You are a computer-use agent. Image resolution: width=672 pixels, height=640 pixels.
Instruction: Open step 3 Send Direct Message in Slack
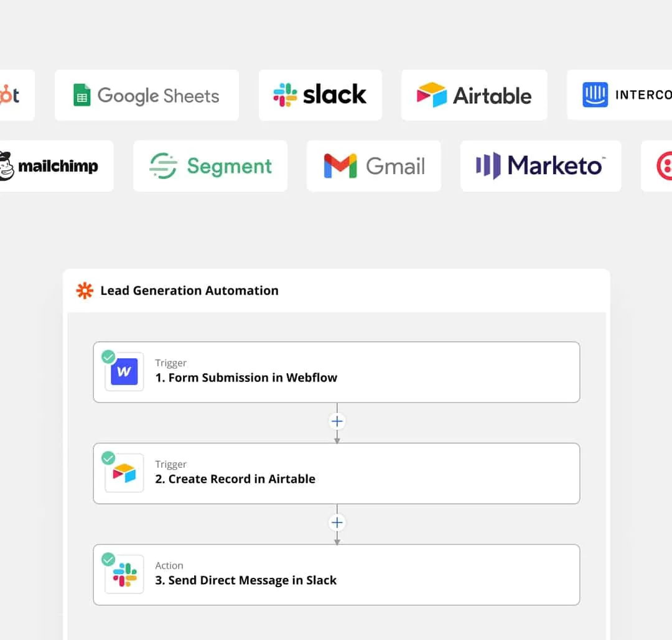pos(337,575)
